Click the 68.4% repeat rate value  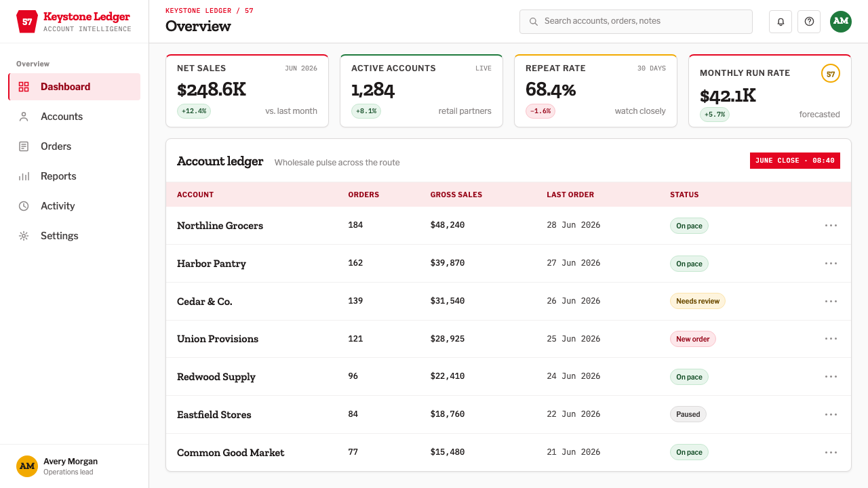551,89
